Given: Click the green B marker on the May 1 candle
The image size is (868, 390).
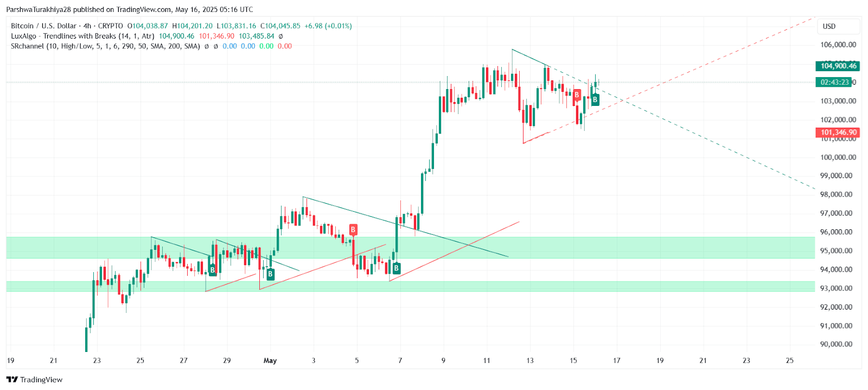Looking at the screenshot, I should [270, 274].
